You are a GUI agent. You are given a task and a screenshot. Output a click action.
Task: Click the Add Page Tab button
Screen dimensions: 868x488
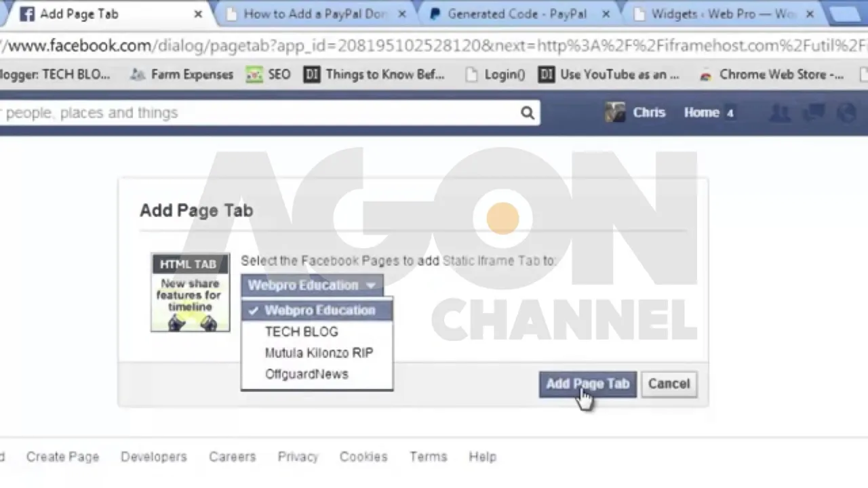click(588, 384)
